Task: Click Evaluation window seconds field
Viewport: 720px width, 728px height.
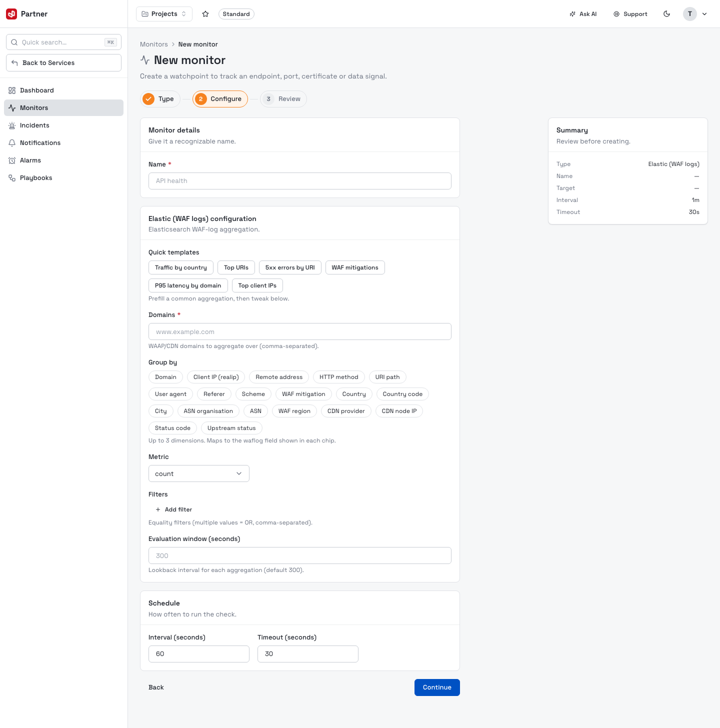Action: pyautogui.click(x=300, y=555)
